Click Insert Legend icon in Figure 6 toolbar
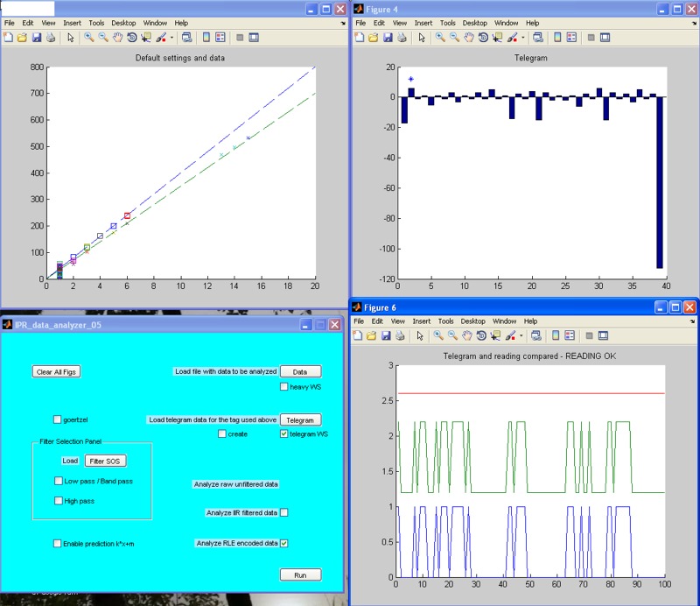 coord(570,335)
